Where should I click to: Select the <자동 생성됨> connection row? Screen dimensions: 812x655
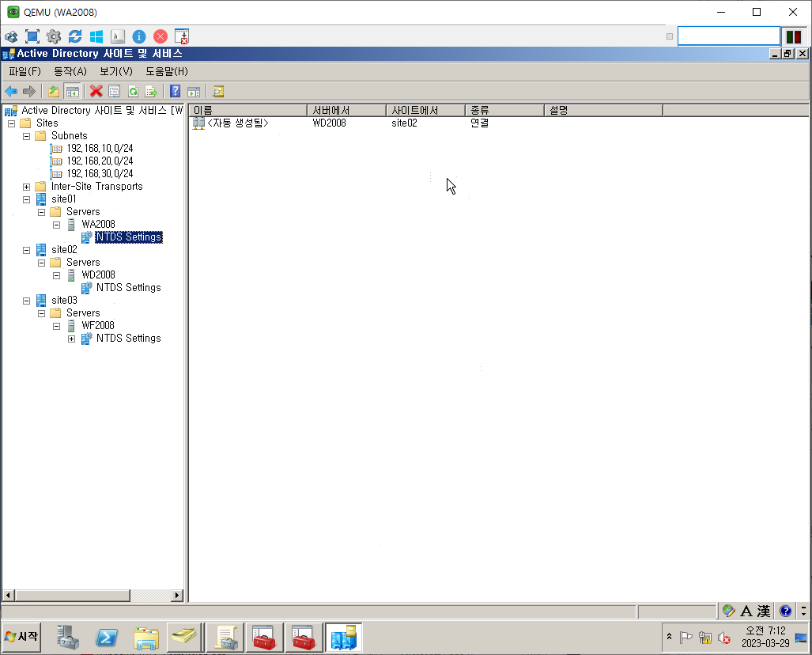pos(238,123)
